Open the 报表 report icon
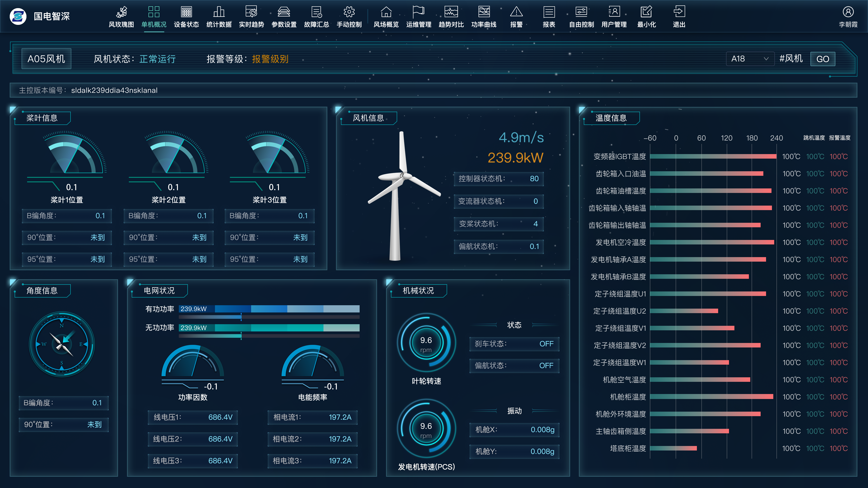 [x=549, y=12]
